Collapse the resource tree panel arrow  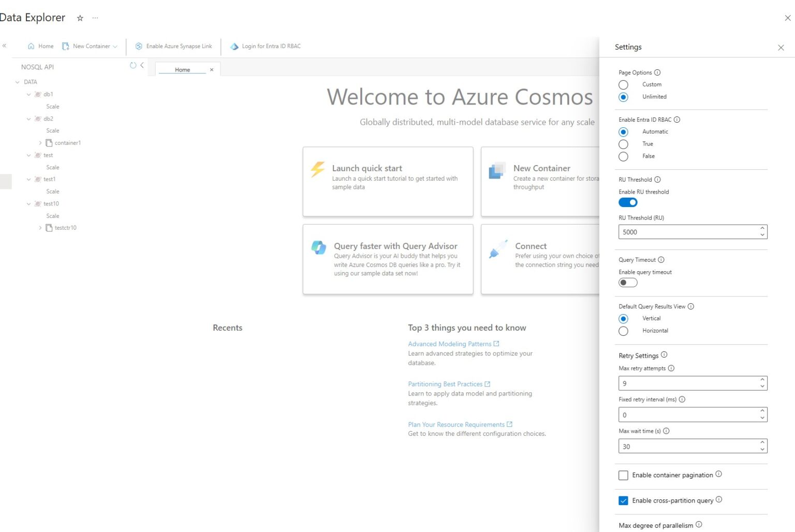142,65
